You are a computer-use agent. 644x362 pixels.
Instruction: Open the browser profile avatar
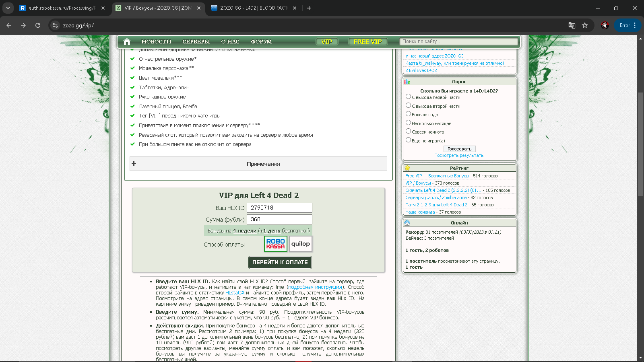tap(605, 25)
